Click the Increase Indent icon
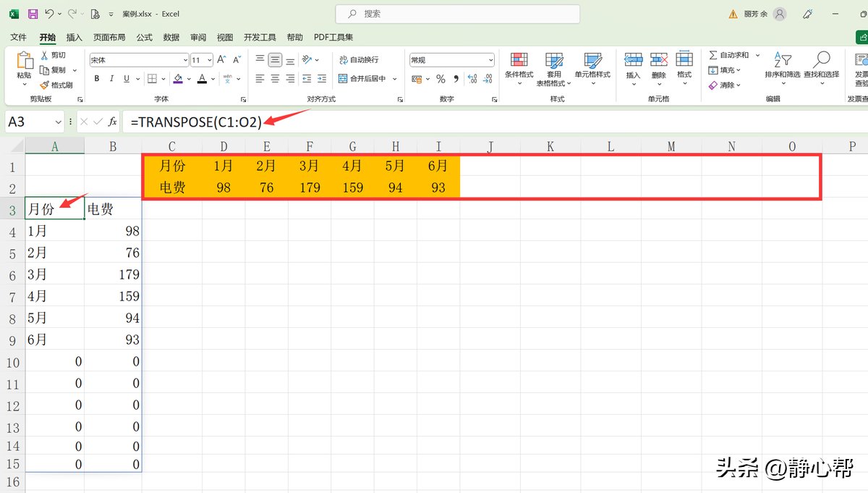 322,79
